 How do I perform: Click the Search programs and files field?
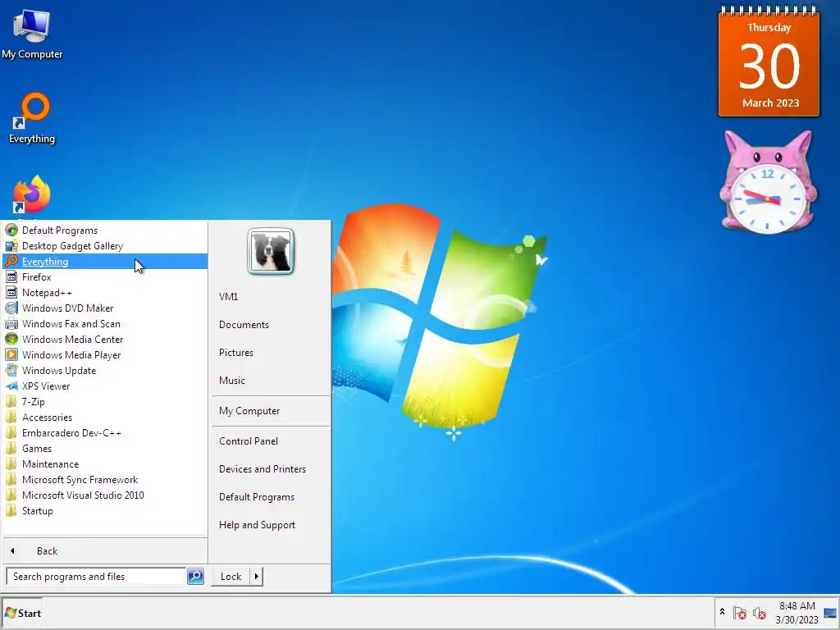pyautogui.click(x=97, y=577)
